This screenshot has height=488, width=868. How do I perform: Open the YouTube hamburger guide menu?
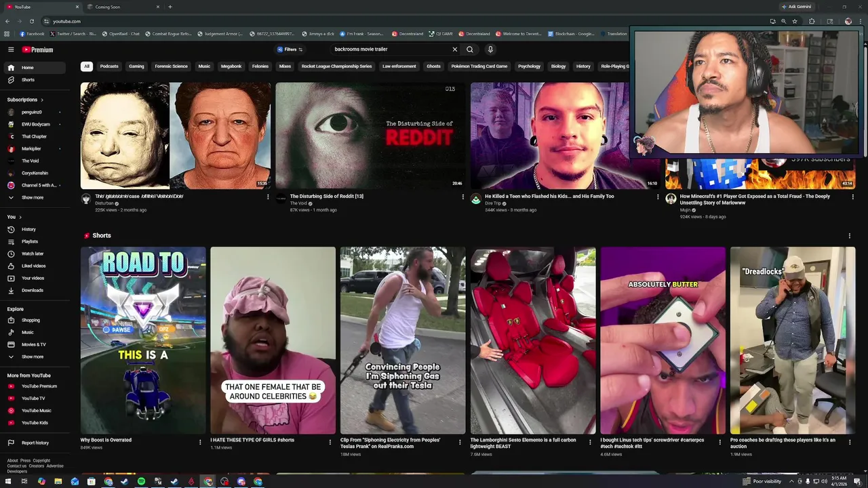11,49
